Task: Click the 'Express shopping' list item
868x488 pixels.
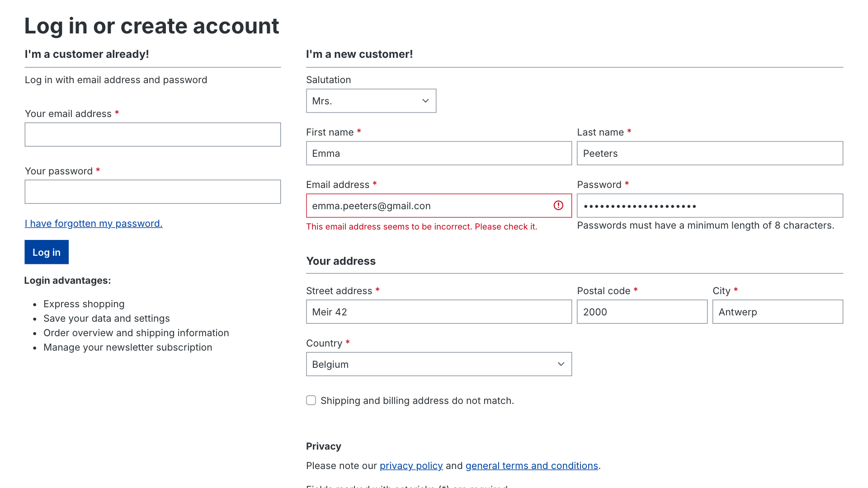Action: pyautogui.click(x=84, y=304)
